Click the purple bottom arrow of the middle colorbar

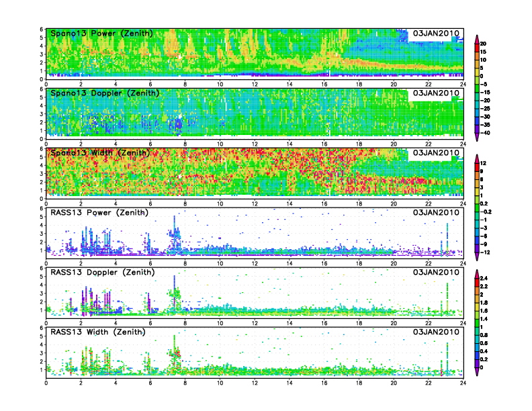click(477, 257)
